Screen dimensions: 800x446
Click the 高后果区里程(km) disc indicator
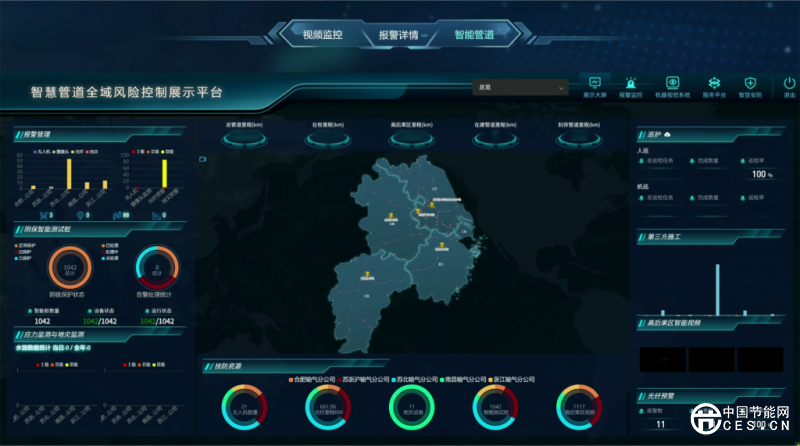411,139
